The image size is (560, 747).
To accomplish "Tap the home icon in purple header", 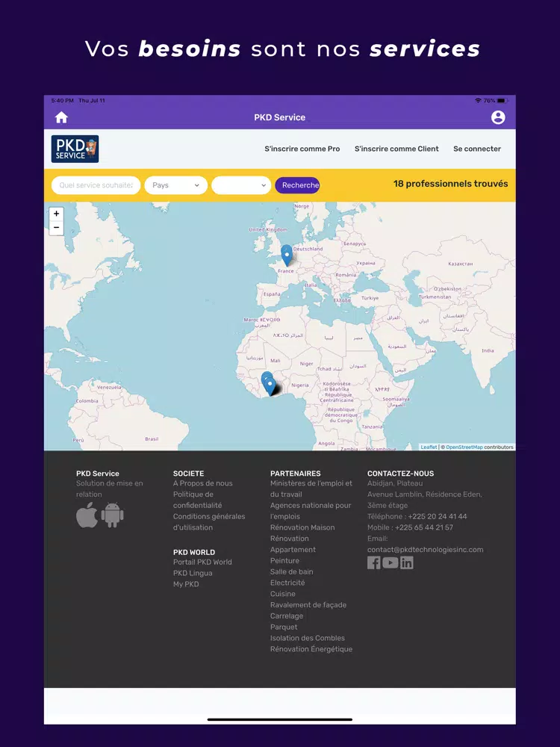I will point(61,117).
